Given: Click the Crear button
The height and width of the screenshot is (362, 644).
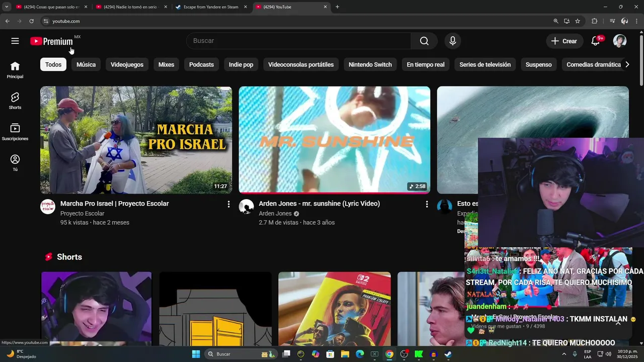Looking at the screenshot, I should point(564,41).
